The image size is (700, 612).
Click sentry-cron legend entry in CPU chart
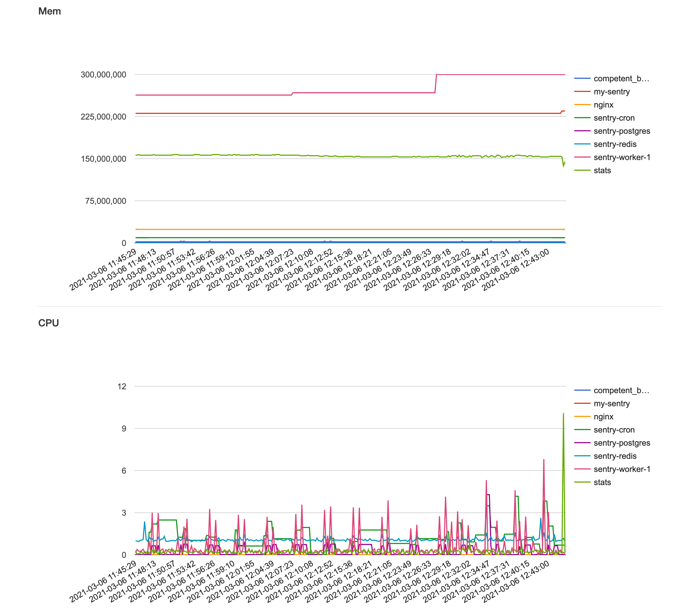pyautogui.click(x=605, y=430)
